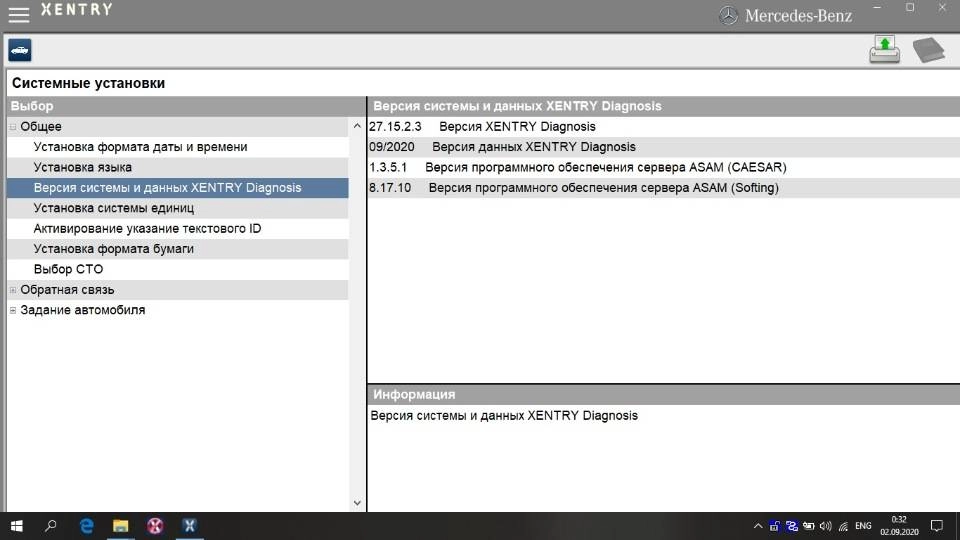Click the blue vehicle icon in toolbar
Viewport: 960px width, 540px height.
click(20, 50)
